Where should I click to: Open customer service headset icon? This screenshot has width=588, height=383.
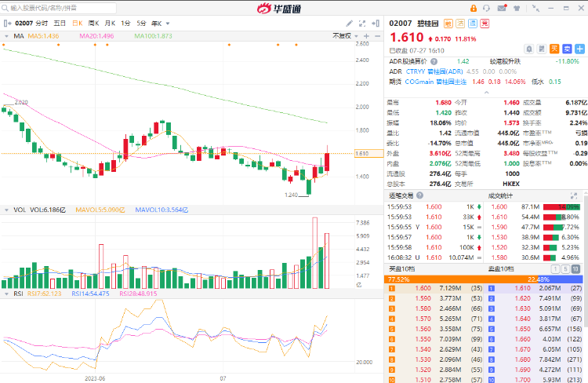pos(486,8)
